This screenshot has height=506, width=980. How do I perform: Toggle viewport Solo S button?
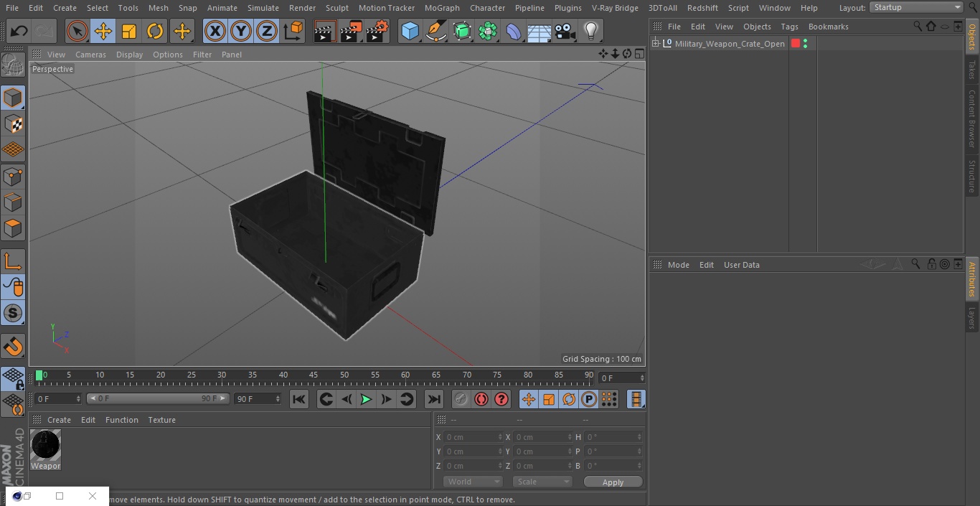click(13, 314)
